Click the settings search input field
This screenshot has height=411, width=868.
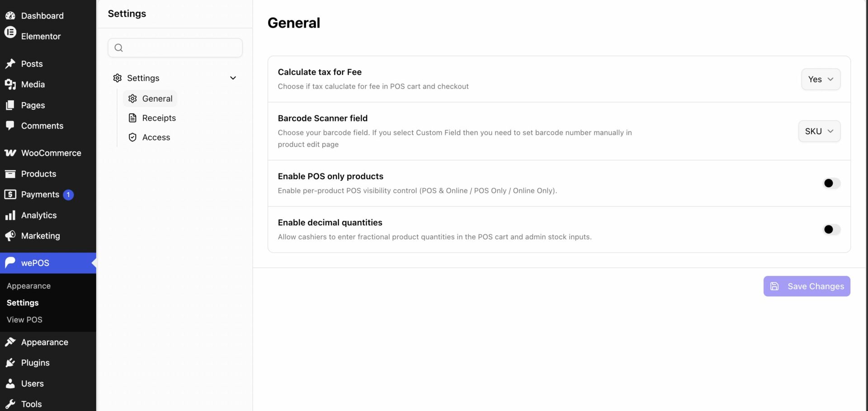175,48
